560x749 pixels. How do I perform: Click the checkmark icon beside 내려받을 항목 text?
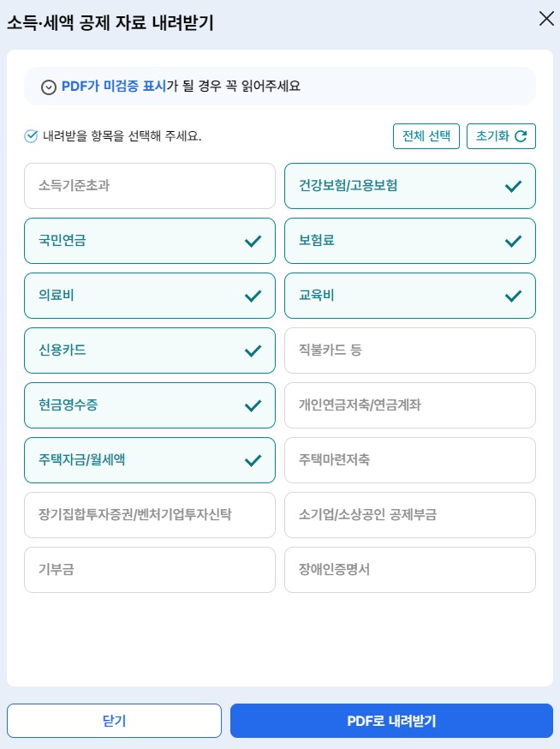pyautogui.click(x=30, y=135)
